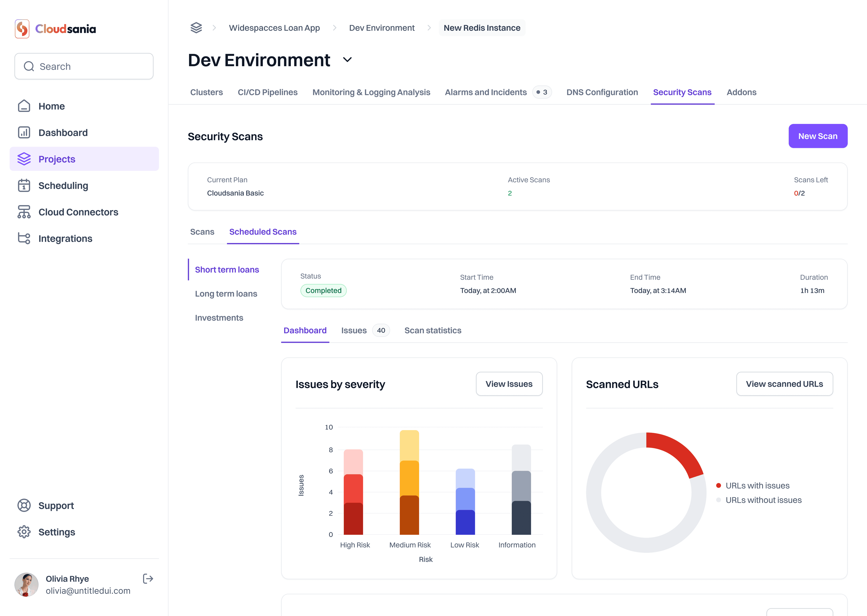Click Widespacces Loan App breadcrumb link
Viewport: 867px width, 616px height.
274,28
